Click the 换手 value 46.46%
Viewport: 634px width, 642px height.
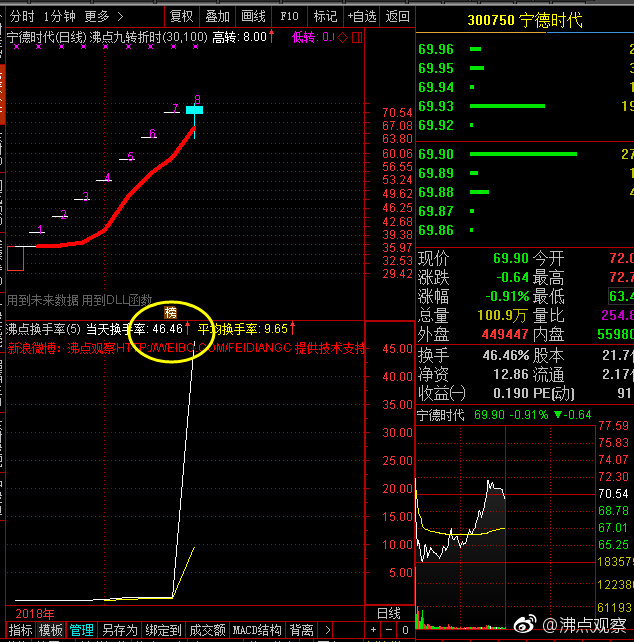pyautogui.click(x=506, y=355)
